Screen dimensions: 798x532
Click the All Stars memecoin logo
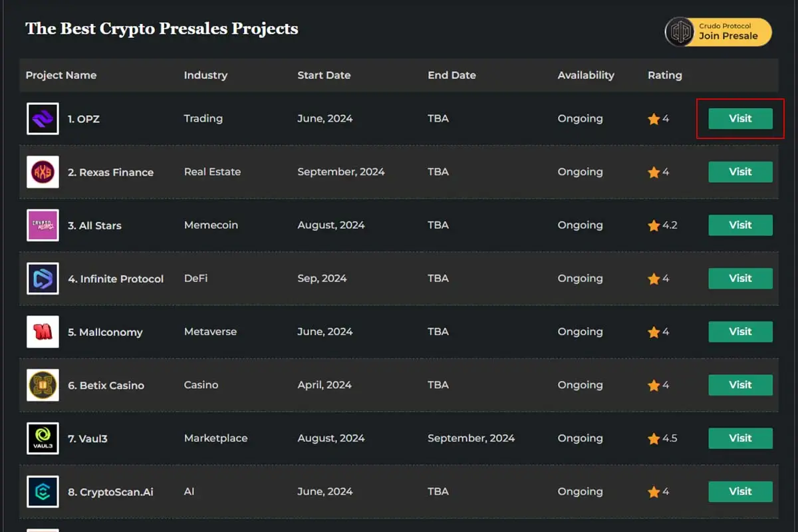[42, 225]
